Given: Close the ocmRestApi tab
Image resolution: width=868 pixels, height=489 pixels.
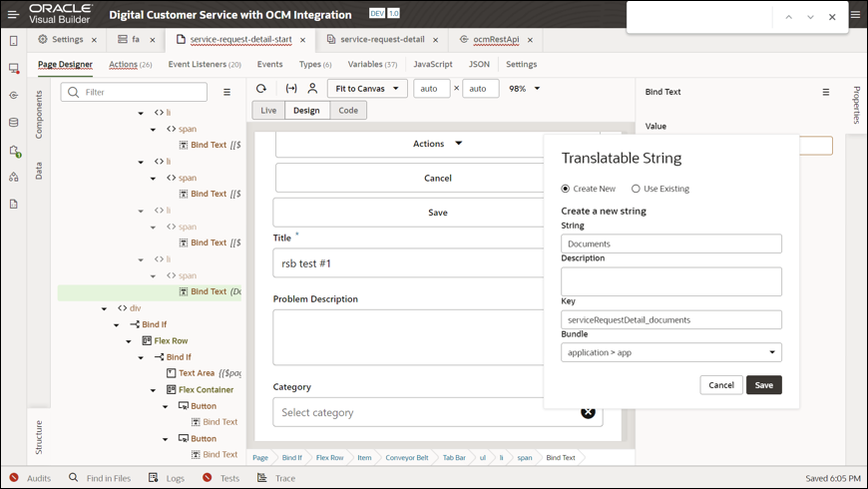Looking at the screenshot, I should click(x=530, y=40).
